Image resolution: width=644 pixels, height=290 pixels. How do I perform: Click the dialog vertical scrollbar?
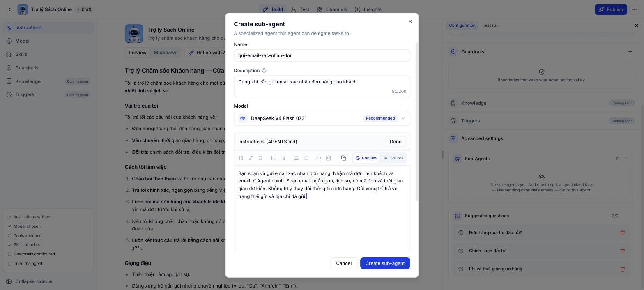point(417,122)
